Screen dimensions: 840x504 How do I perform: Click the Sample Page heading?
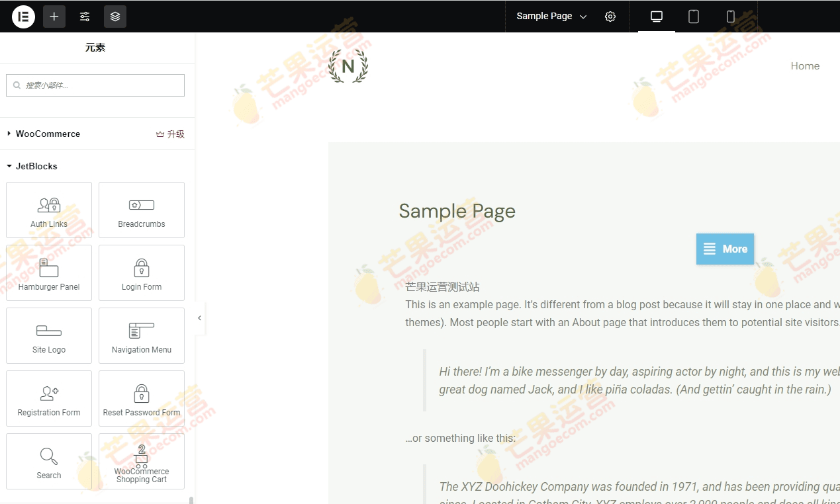pos(457,211)
